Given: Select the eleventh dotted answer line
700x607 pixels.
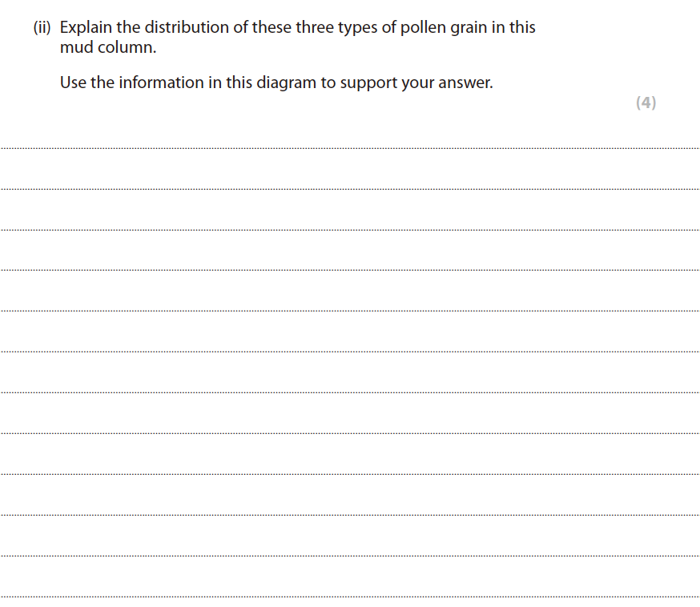Looking at the screenshot, I should click(x=350, y=555).
